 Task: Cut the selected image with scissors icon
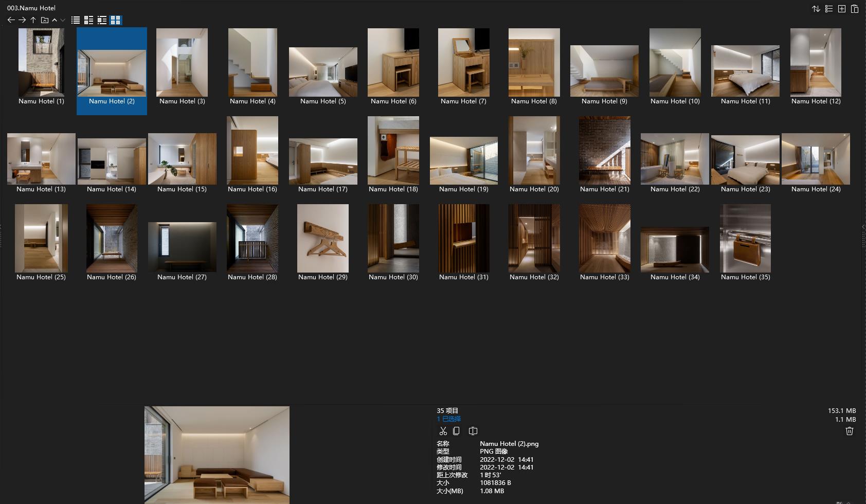pos(444,431)
